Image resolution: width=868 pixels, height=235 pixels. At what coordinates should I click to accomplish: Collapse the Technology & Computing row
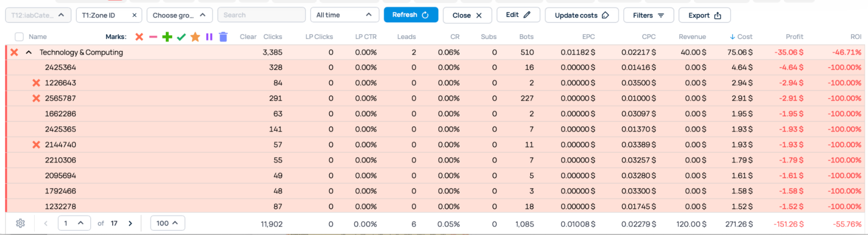click(x=29, y=52)
